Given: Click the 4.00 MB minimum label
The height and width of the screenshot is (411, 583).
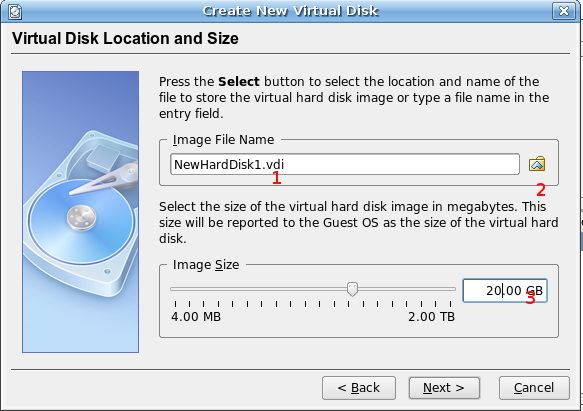Looking at the screenshot, I should pos(196,317).
